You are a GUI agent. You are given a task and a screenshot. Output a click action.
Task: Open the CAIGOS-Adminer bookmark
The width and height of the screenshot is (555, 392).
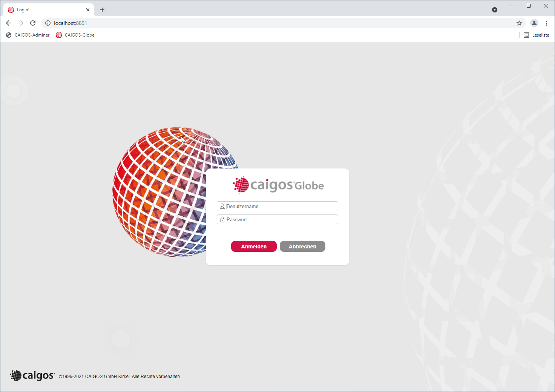(28, 35)
